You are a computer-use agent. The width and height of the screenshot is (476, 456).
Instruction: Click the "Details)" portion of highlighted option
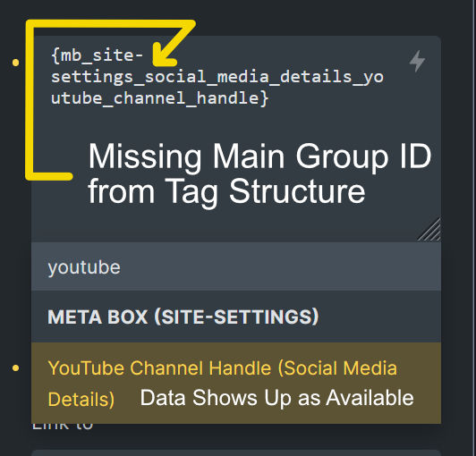[x=81, y=399]
